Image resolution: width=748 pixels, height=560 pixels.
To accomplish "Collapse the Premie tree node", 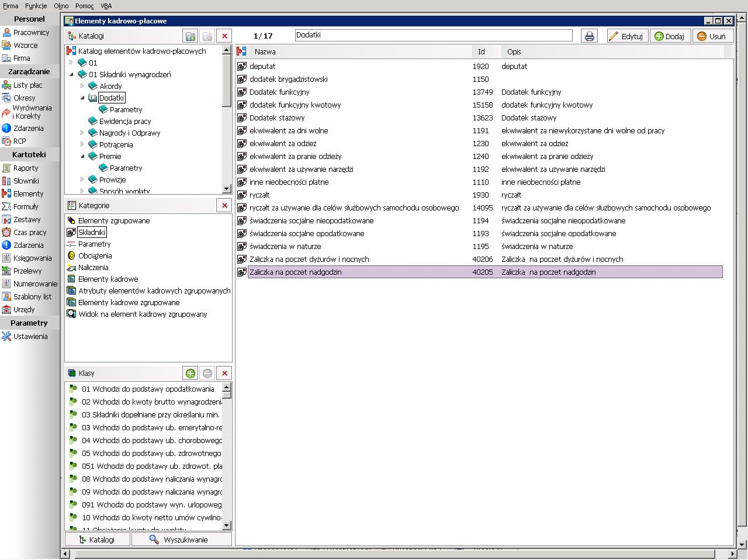I will (x=82, y=156).
